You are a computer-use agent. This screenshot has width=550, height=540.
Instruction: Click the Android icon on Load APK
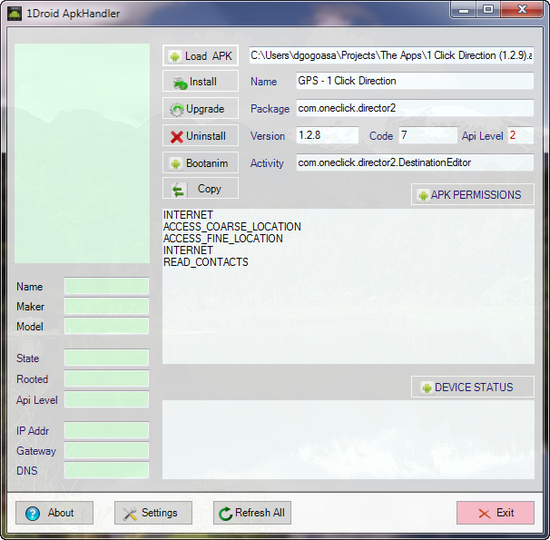(x=175, y=56)
